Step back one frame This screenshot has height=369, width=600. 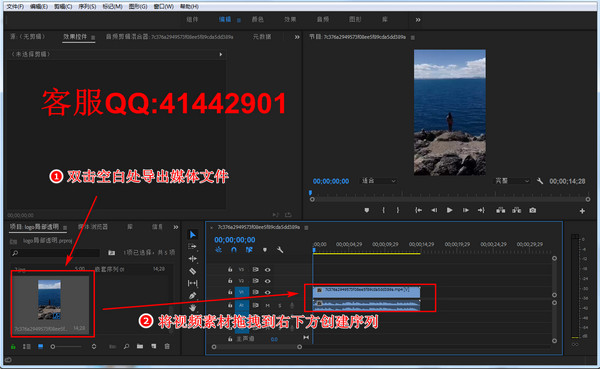(434, 210)
